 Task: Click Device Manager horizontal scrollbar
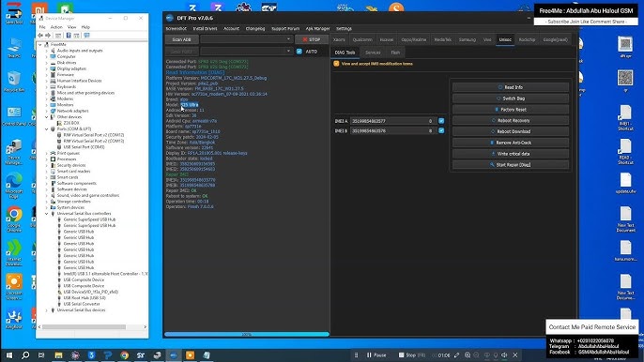84,326
